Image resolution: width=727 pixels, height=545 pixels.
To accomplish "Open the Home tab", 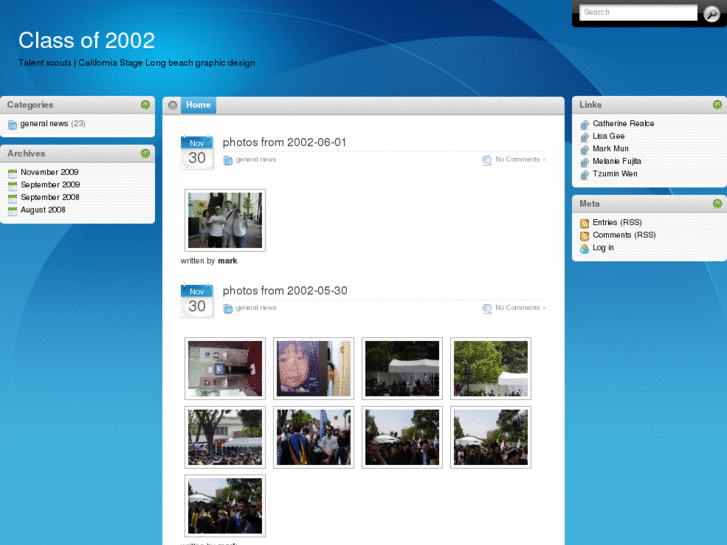I will [x=198, y=105].
